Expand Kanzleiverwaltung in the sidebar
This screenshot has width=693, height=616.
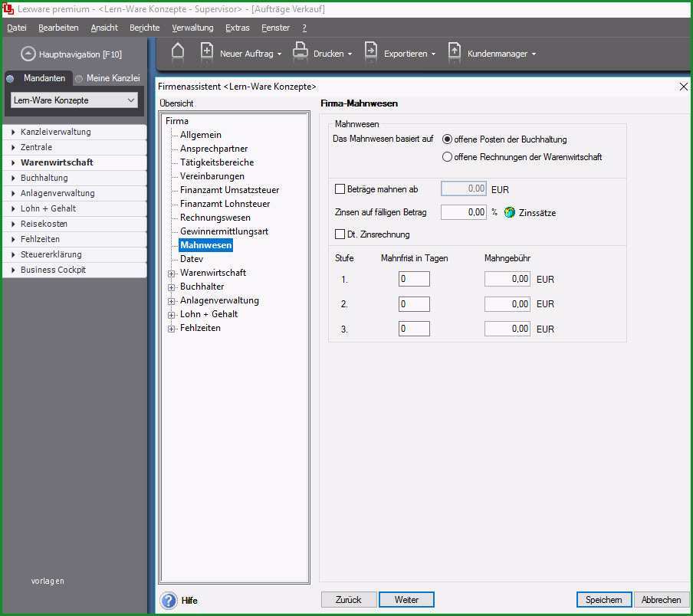click(74, 132)
